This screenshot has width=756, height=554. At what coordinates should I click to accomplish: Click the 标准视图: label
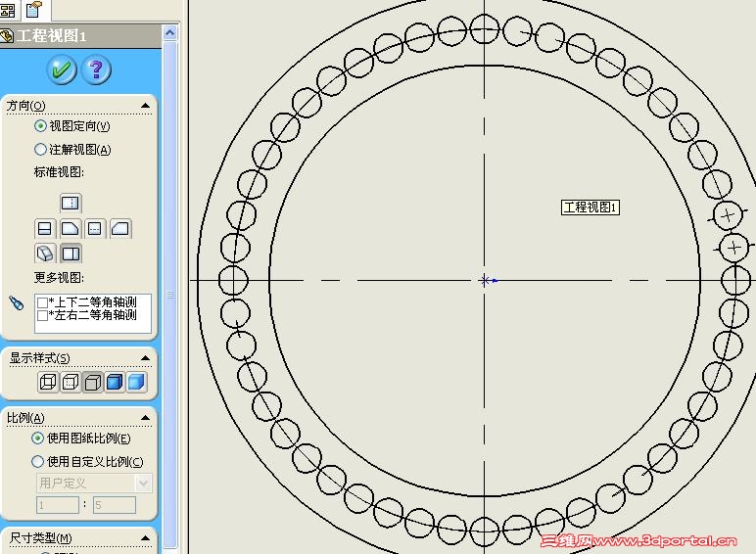click(59, 172)
